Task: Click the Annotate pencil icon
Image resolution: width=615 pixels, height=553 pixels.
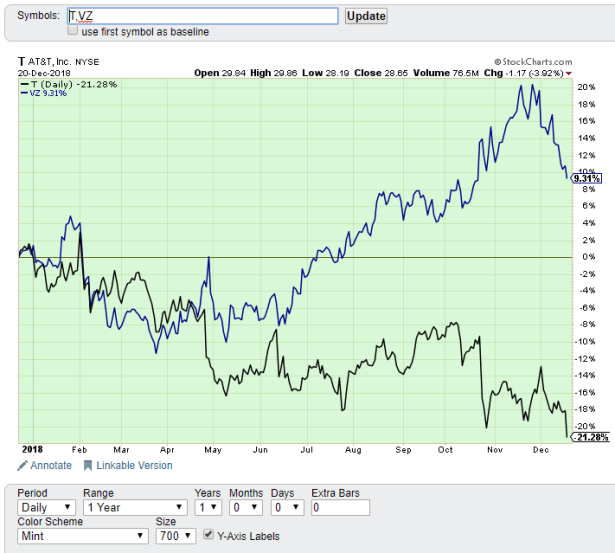Action: tap(22, 465)
